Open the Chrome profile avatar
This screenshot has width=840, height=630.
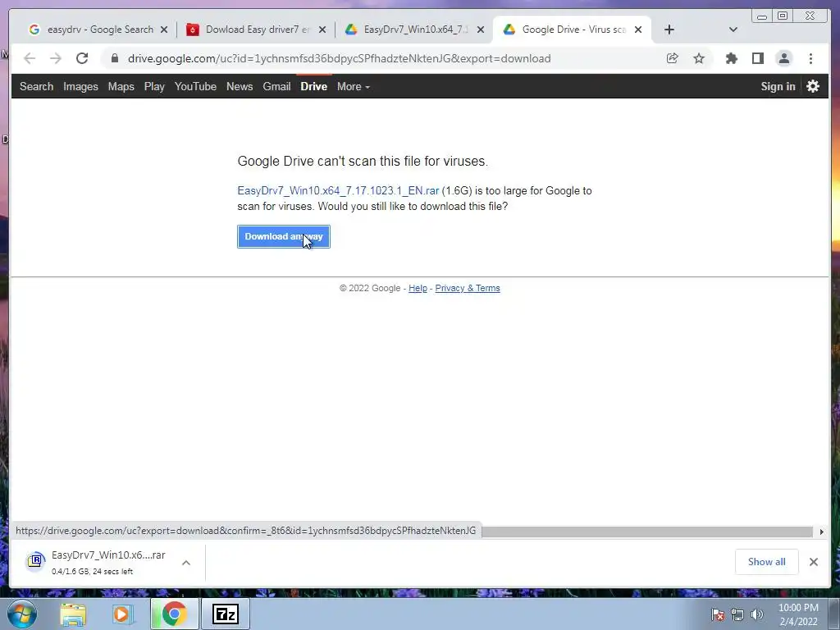pyautogui.click(x=783, y=58)
